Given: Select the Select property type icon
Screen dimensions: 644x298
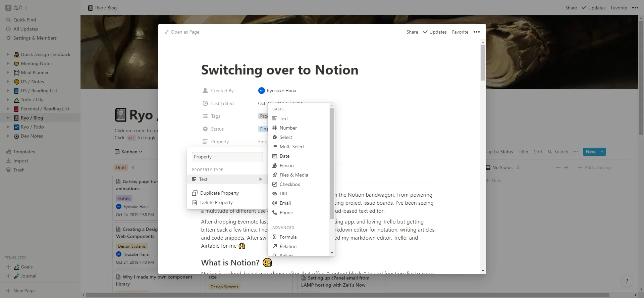Looking at the screenshot, I should 275,137.
